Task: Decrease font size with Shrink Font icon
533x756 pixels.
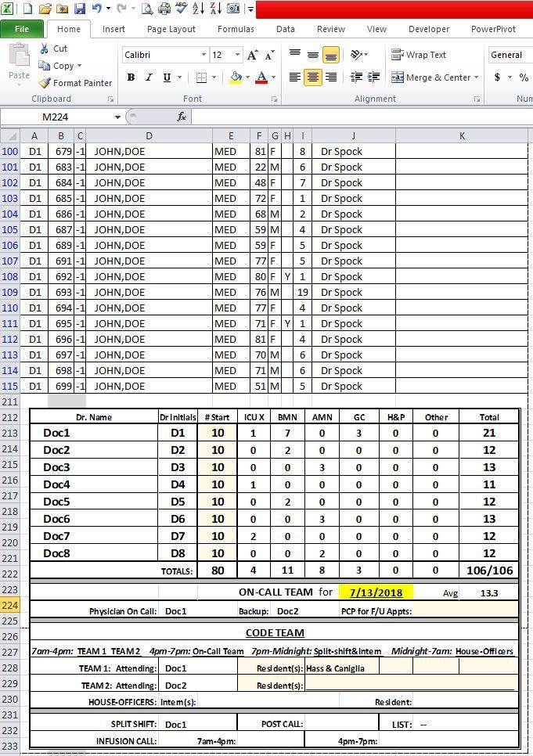Action: [x=269, y=55]
